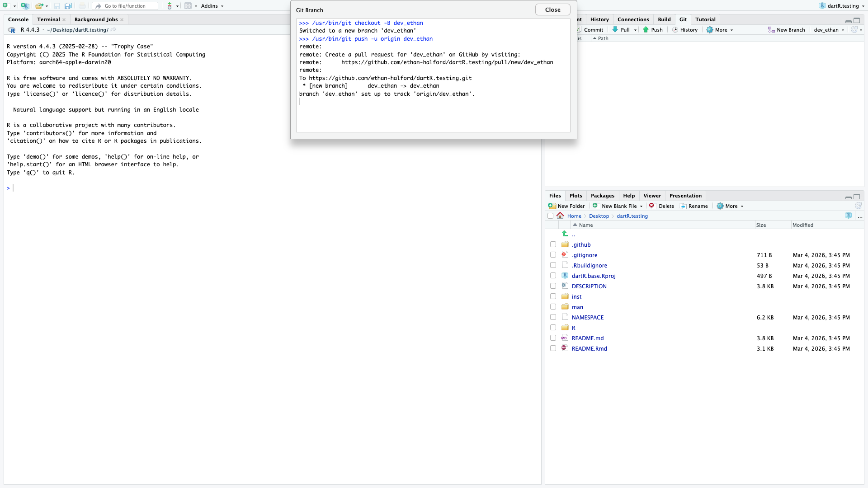Screen dimensions: 868x488
Task: Click the Create a project icon
Action: pyautogui.click(x=24, y=6)
